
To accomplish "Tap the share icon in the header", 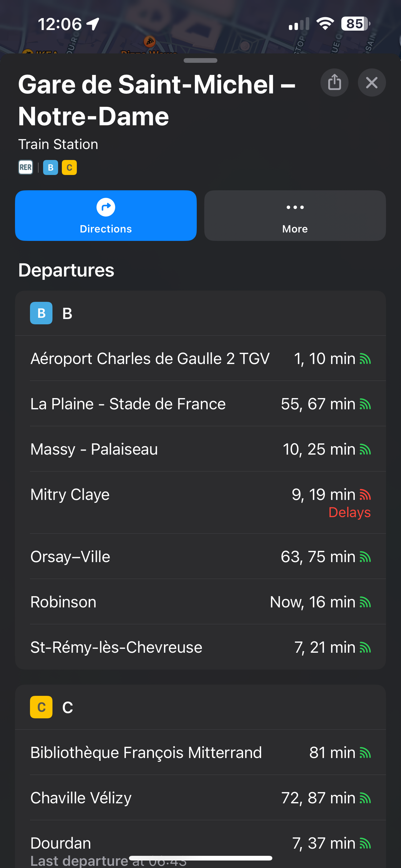I will pyautogui.click(x=334, y=82).
